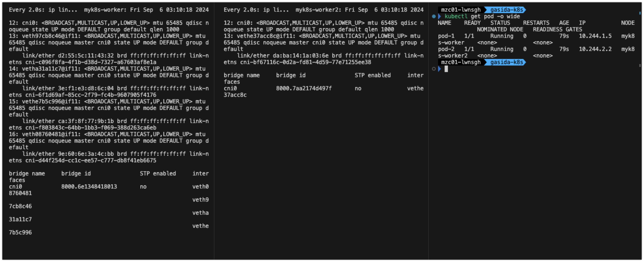Click the blue filled command decoration dot
644x262 pixels.
pyautogui.click(x=434, y=17)
